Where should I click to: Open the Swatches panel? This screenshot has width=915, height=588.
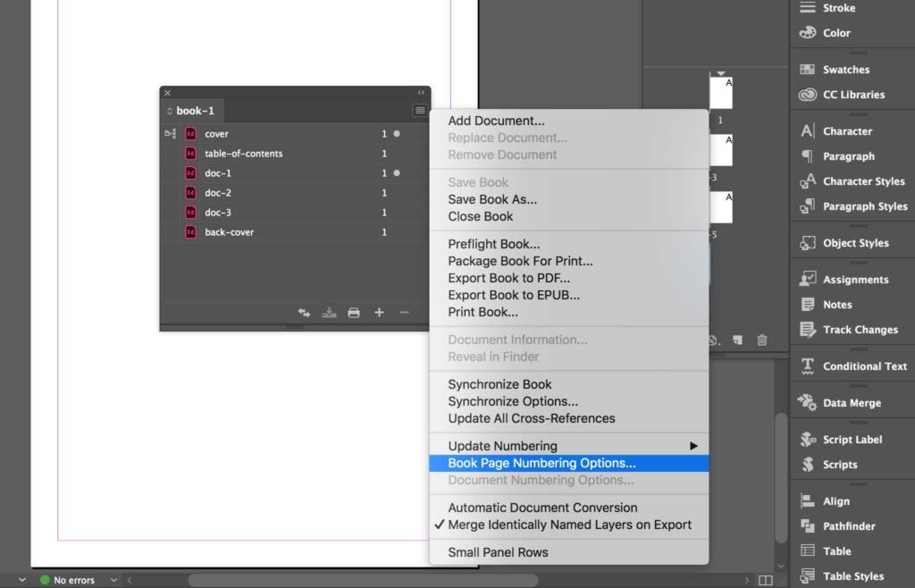click(851, 69)
